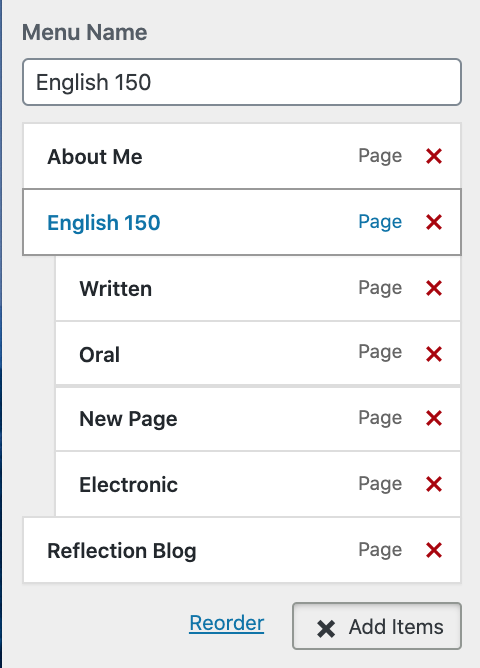Delete Reflection Blog with red X
480x668 pixels.
pyautogui.click(x=434, y=550)
